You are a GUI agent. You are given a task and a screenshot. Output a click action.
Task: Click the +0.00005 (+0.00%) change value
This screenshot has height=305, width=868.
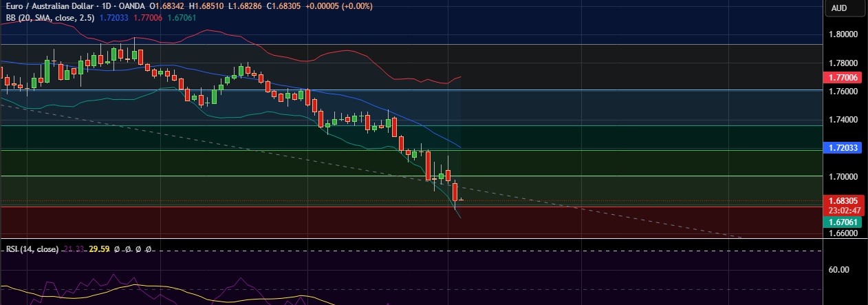340,6
